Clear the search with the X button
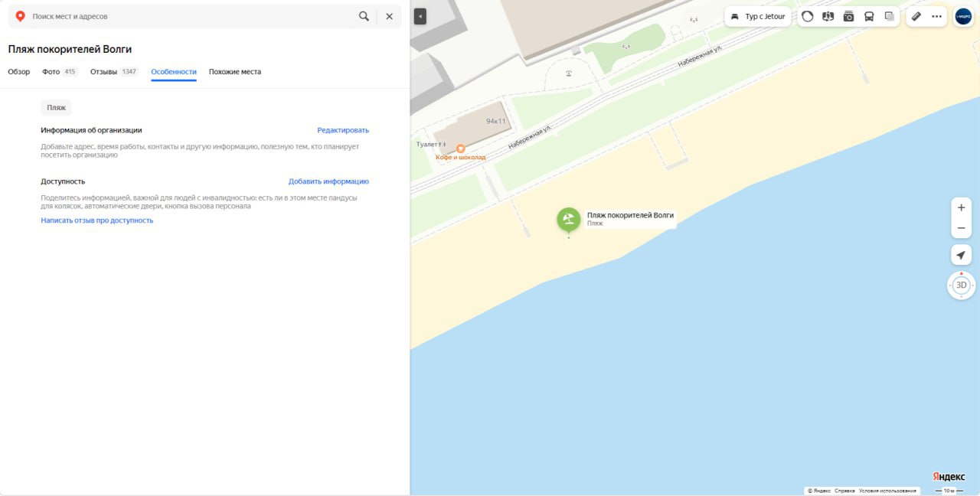The image size is (980, 496). tap(389, 16)
